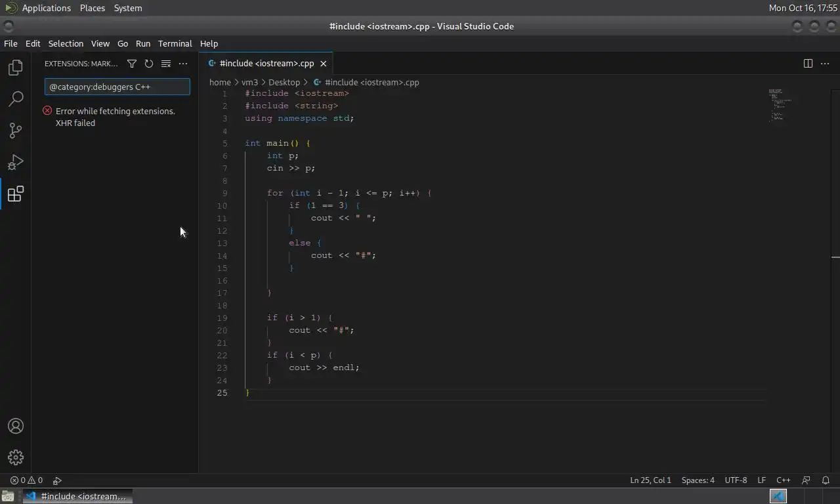Open the System menu in top panel
840x504 pixels.
[128, 8]
